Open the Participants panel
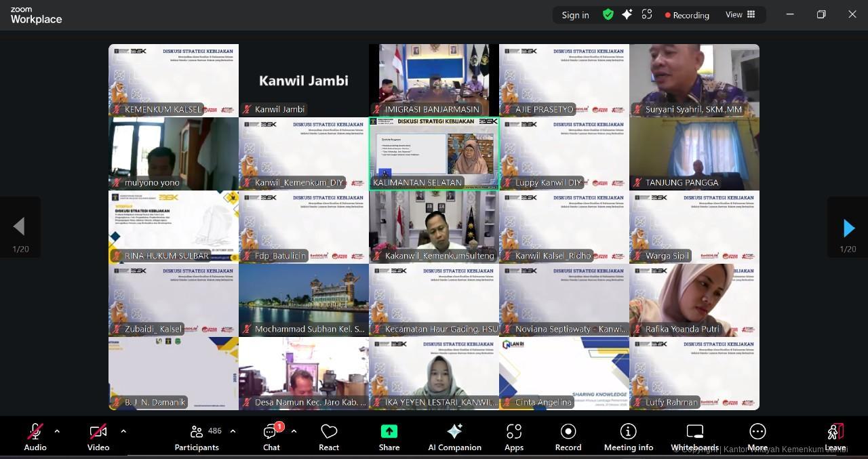Image resolution: width=868 pixels, height=459 pixels. (197, 437)
